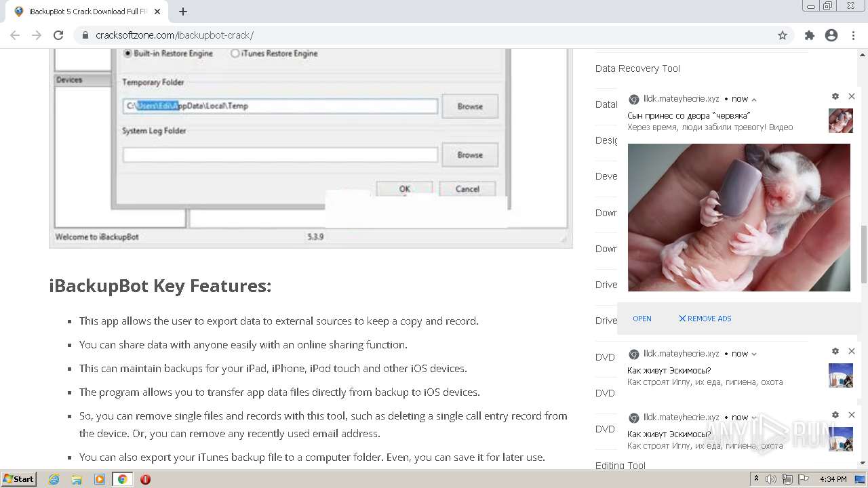Viewport: 868px width, 488px height.
Task: Click the small thumbnail in червяка notification
Action: coord(841,121)
